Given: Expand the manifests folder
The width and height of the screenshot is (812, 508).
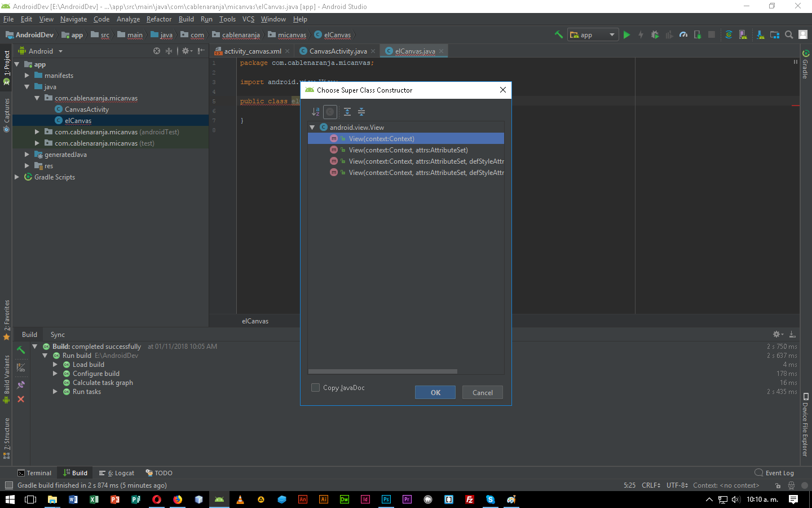Looking at the screenshot, I should coord(27,76).
